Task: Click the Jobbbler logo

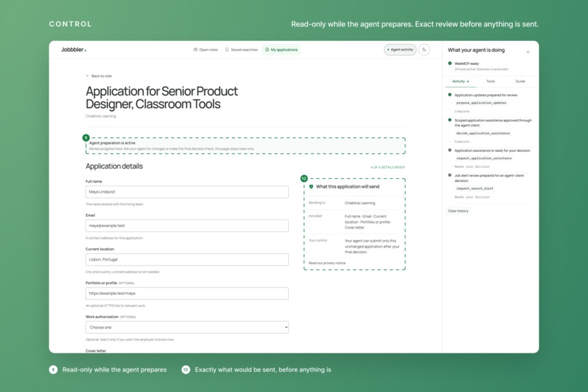Action: pos(74,50)
